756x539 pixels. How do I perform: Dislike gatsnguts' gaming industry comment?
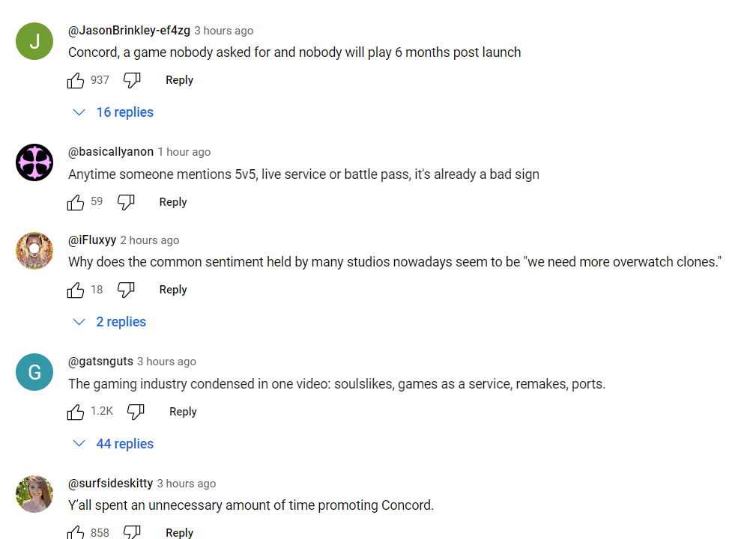[136, 412]
